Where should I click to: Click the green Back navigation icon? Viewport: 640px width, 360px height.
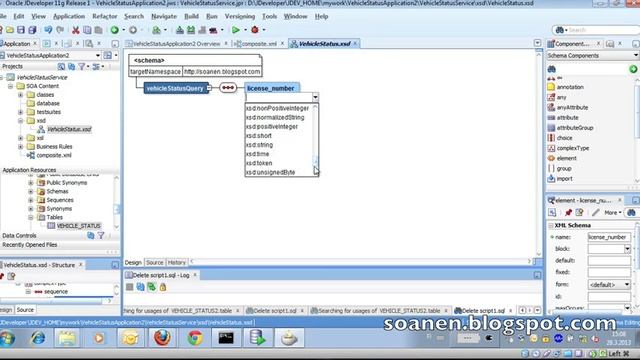(x=115, y=30)
